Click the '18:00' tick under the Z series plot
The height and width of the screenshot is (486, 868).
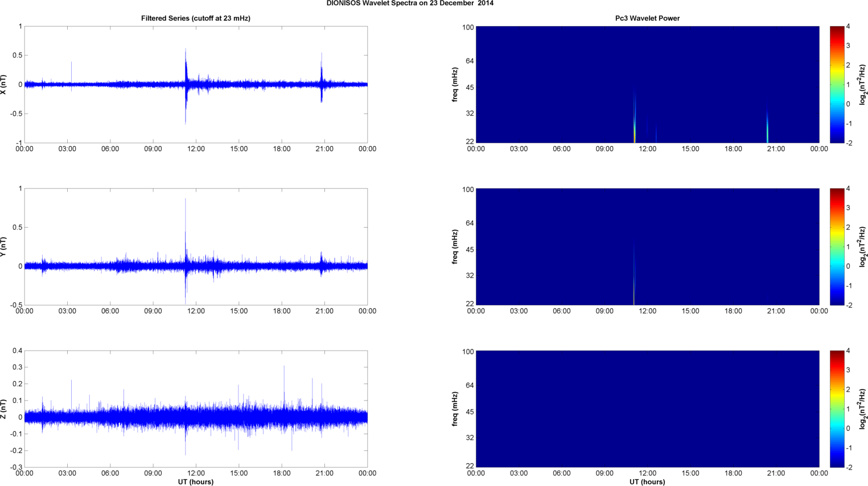tap(282, 473)
